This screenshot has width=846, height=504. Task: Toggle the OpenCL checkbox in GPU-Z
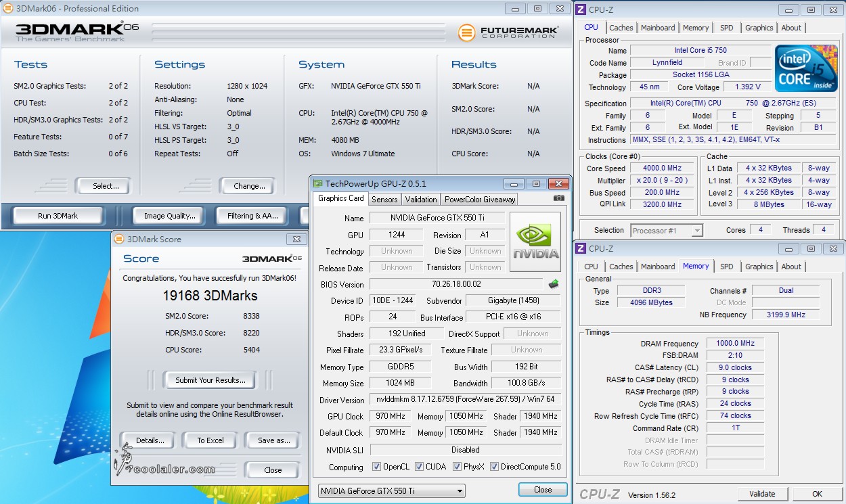click(376, 467)
